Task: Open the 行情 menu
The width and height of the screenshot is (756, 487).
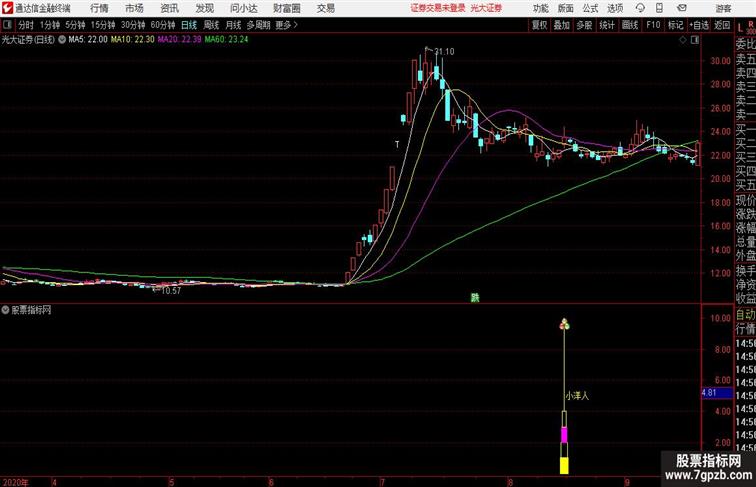Action: point(99,8)
